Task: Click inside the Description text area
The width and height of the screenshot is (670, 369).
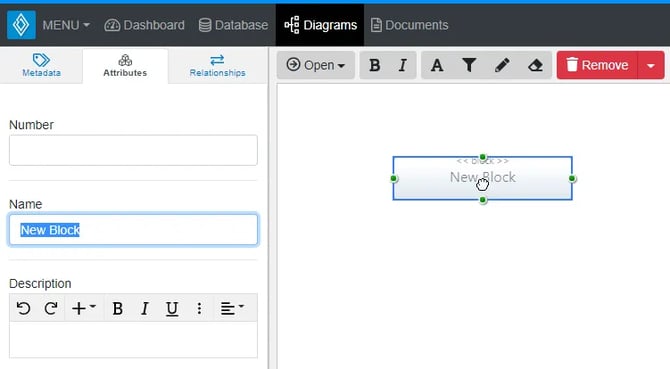Action: (133, 340)
